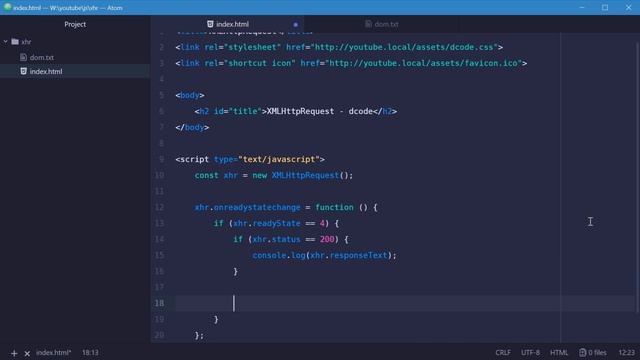Click onreadystatechange in line 12
This screenshot has width=640, height=360.
(257, 207)
